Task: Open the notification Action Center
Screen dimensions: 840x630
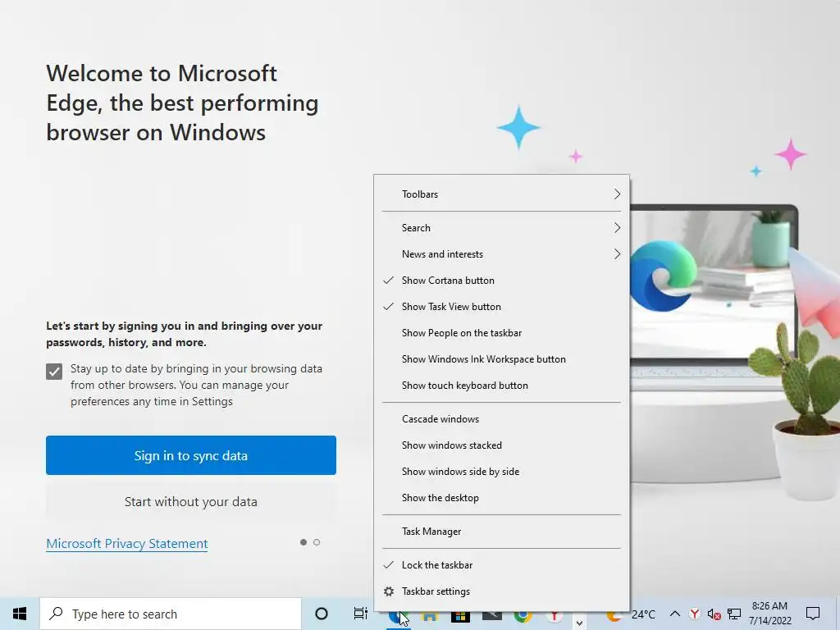Action: [x=813, y=614]
